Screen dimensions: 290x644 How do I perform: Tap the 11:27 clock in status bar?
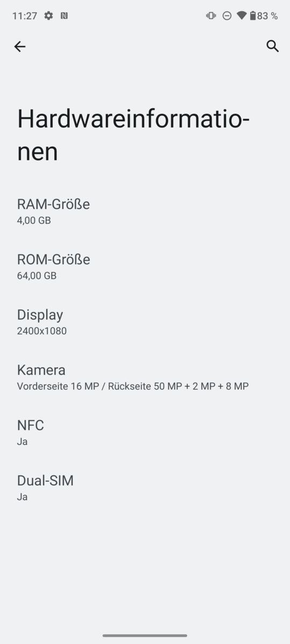25,16
